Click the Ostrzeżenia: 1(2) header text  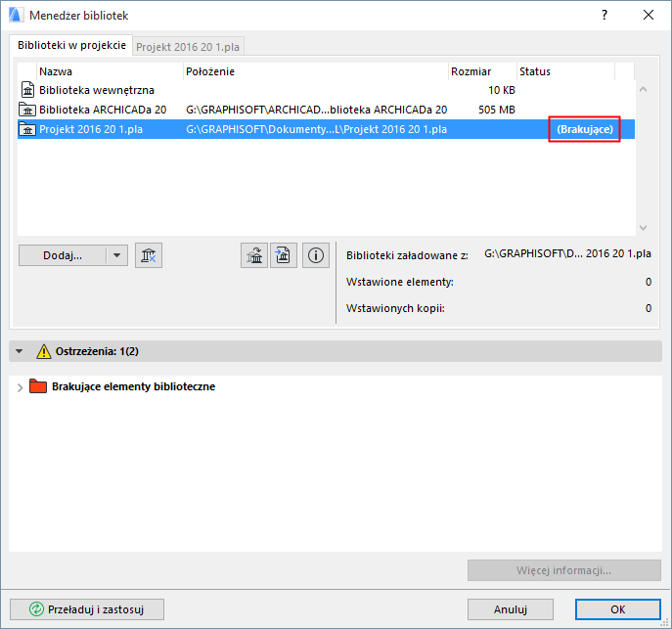coord(97,351)
